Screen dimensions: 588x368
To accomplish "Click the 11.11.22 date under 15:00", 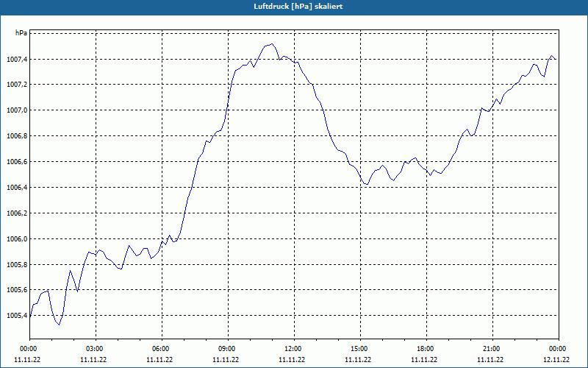I will 358,359.
